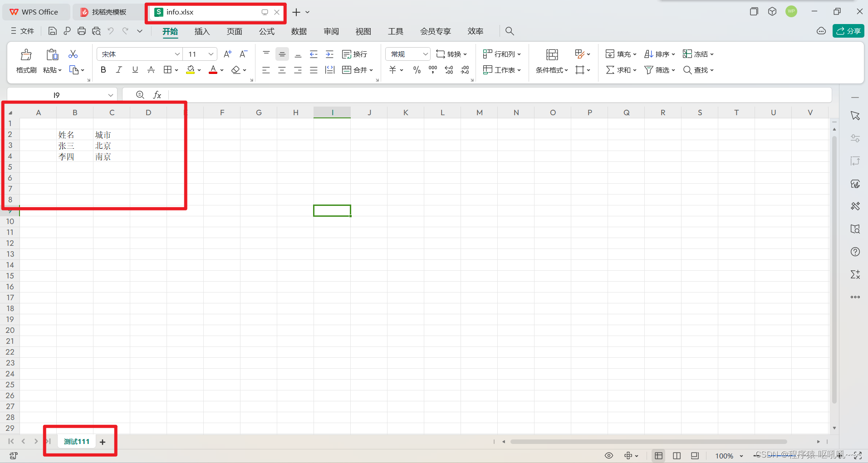This screenshot has width=868, height=463.
Task: Click the Paste clipboard icon
Action: [52, 54]
